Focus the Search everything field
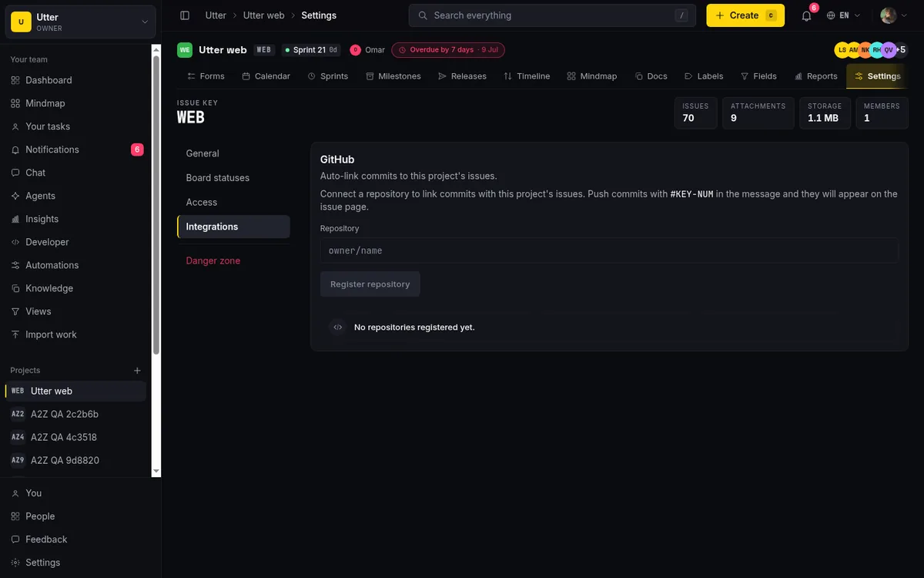 pyautogui.click(x=552, y=15)
